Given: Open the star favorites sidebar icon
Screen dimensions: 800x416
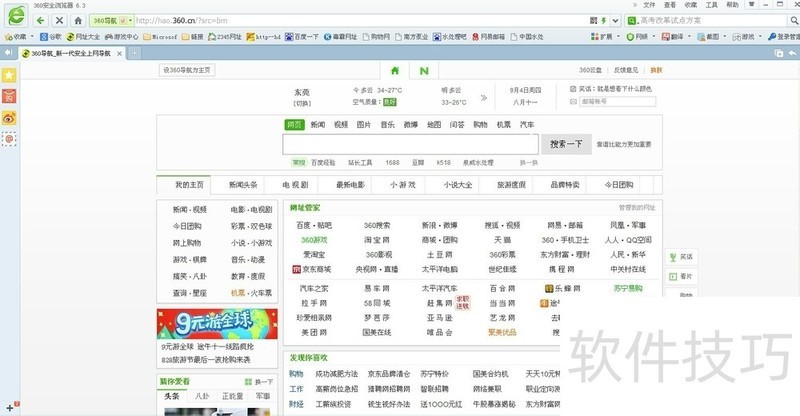Looking at the screenshot, I should click(9, 76).
